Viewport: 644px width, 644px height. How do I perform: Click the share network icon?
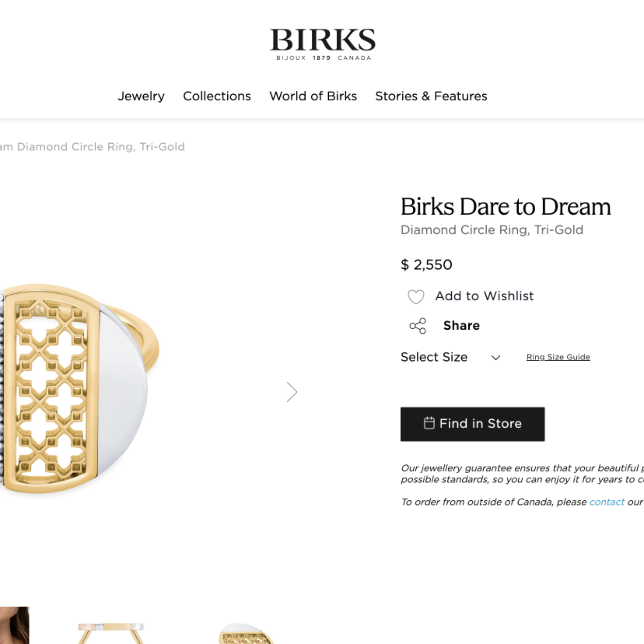[x=418, y=326]
